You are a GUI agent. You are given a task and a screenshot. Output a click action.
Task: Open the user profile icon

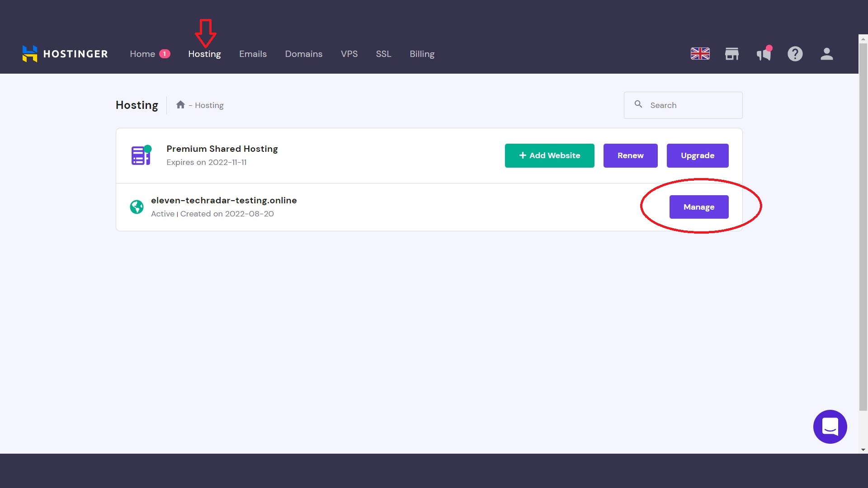coord(827,54)
